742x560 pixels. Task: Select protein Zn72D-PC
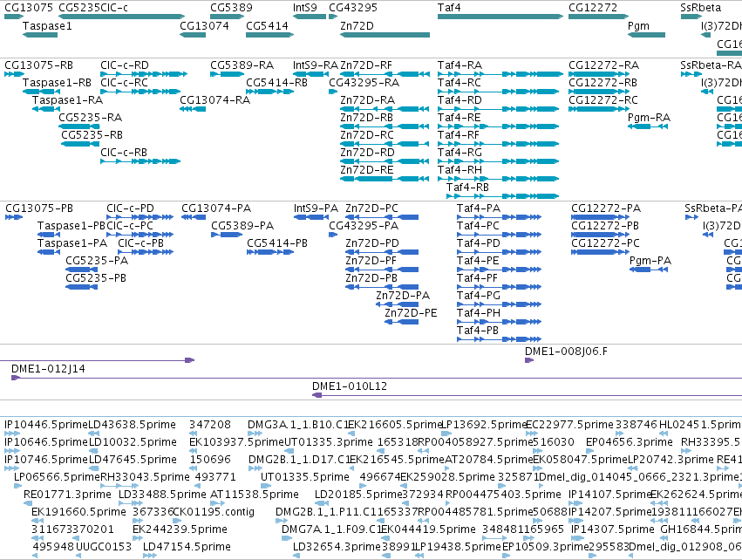point(382,217)
